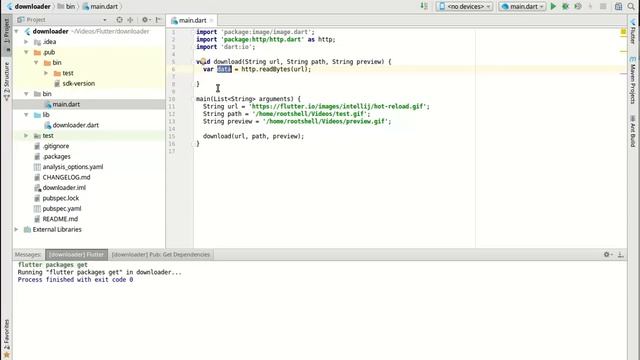Open the Messages panel settings gear
The height and width of the screenshot is (360, 640).
(x=607, y=254)
